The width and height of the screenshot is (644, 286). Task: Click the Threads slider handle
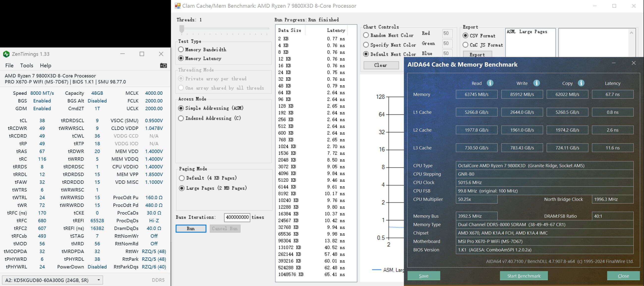[182, 29]
